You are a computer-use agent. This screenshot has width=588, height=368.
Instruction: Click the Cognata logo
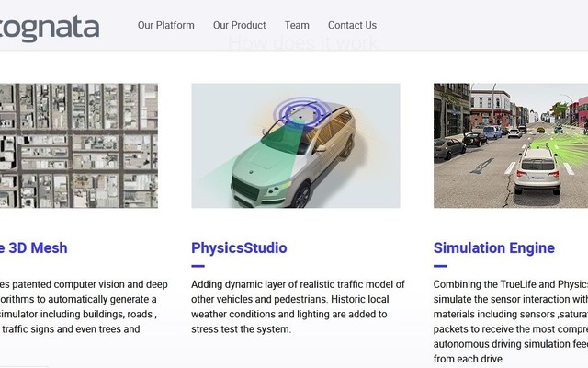tap(50, 28)
